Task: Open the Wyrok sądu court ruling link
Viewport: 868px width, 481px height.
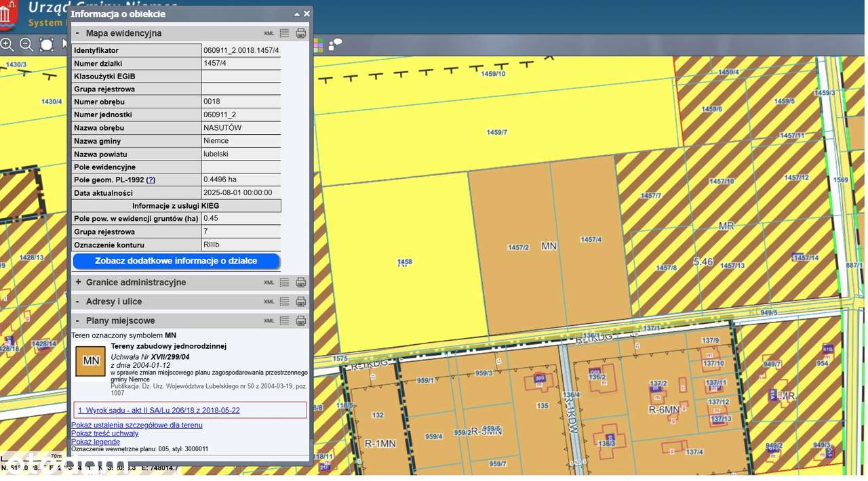Action: point(159,411)
